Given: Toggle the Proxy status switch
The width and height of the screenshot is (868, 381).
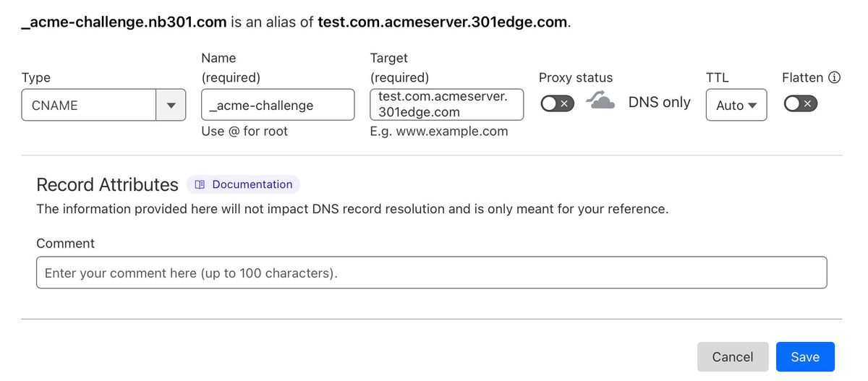Looking at the screenshot, I should [557, 103].
